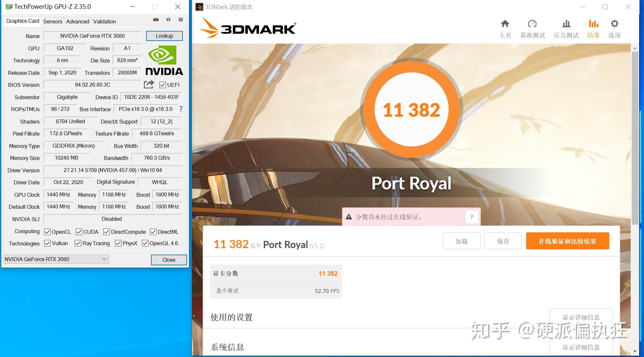Disable the Ray Tracing checkbox
This screenshot has height=357, width=644.
coord(77,243)
